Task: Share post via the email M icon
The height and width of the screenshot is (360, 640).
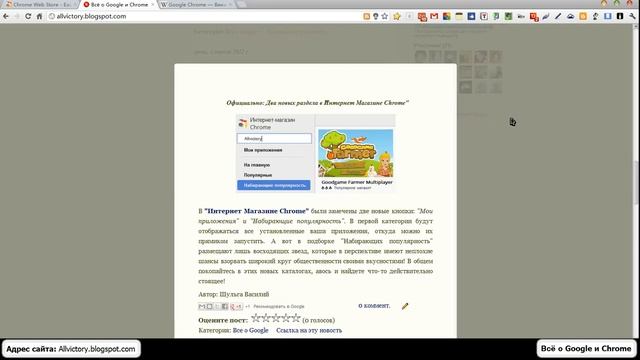Action: pyautogui.click(x=202, y=306)
